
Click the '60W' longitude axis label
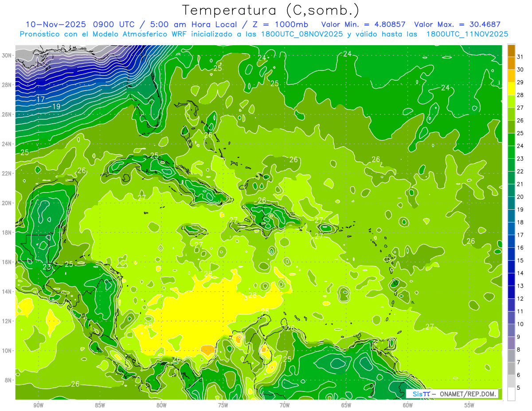pyautogui.click(x=408, y=405)
